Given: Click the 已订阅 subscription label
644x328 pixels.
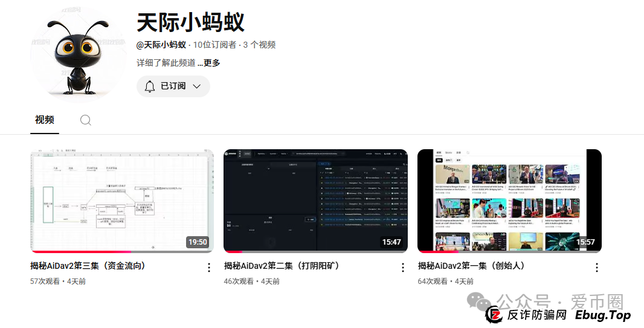Looking at the screenshot, I should tap(173, 86).
